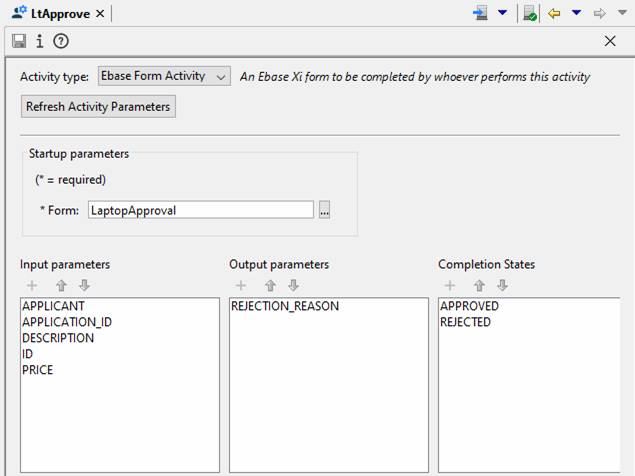Click the browse button next to the Form field
635x476 pixels.
(324, 210)
